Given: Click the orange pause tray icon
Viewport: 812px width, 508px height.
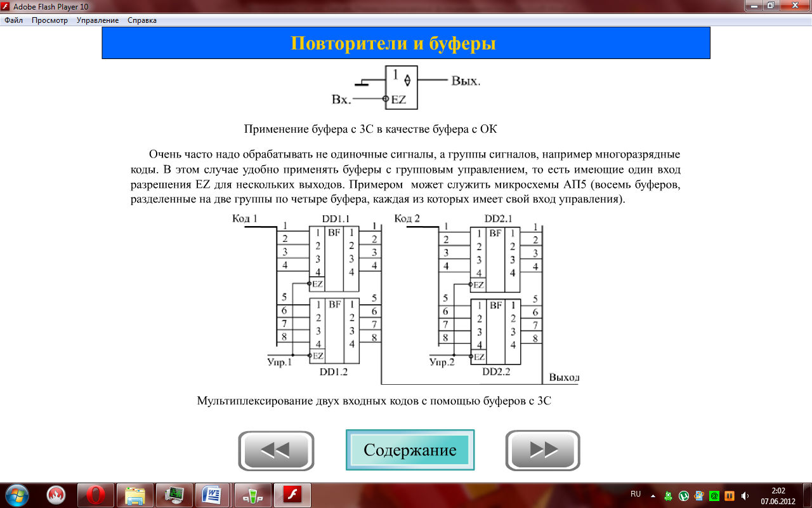Looking at the screenshot, I should (730, 495).
